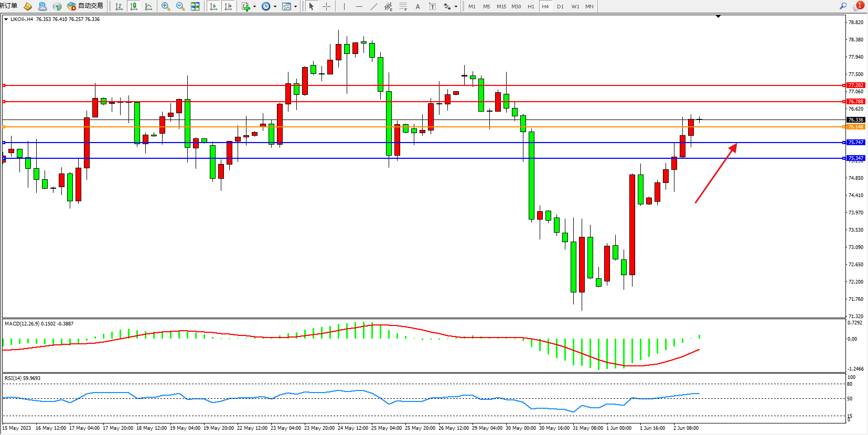This screenshot has height=435, width=868.
Task: Click the 新订单 new order button
Action: coord(8,6)
